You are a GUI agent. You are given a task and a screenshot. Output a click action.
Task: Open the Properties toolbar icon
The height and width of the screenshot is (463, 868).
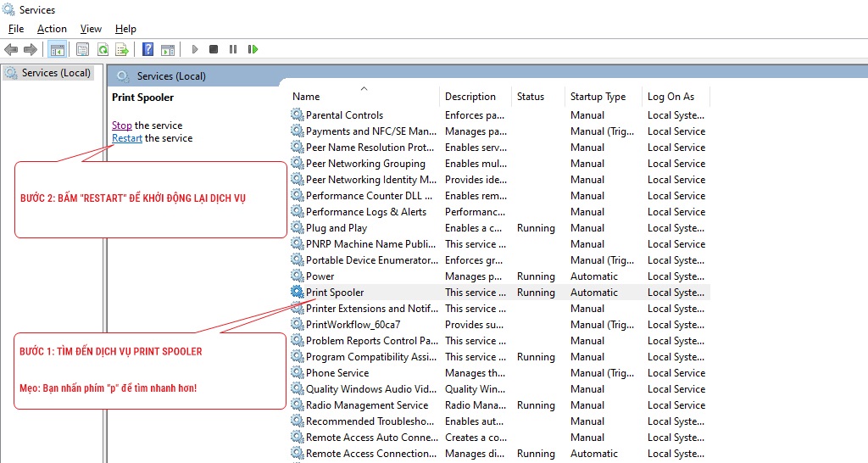click(x=82, y=50)
